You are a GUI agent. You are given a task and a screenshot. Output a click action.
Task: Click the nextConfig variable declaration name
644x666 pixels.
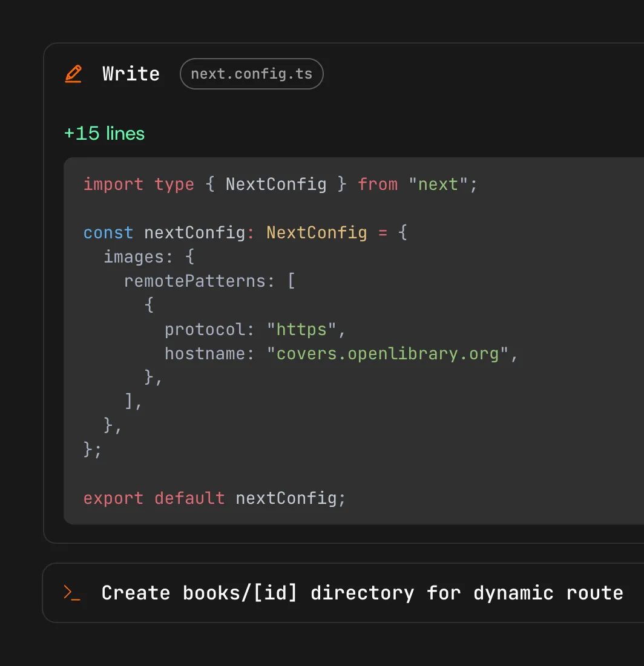[x=194, y=233]
